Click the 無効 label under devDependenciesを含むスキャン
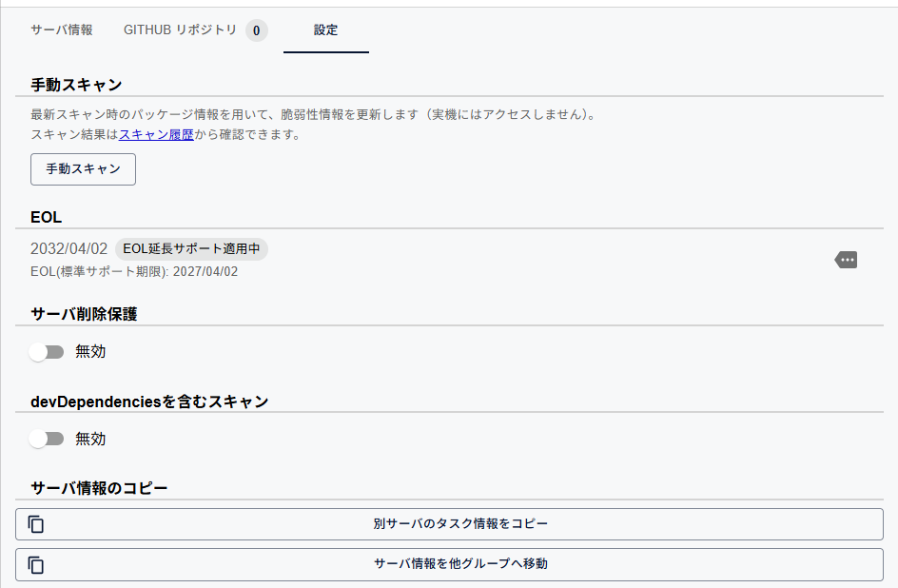The width and height of the screenshot is (898, 588). coord(90,439)
